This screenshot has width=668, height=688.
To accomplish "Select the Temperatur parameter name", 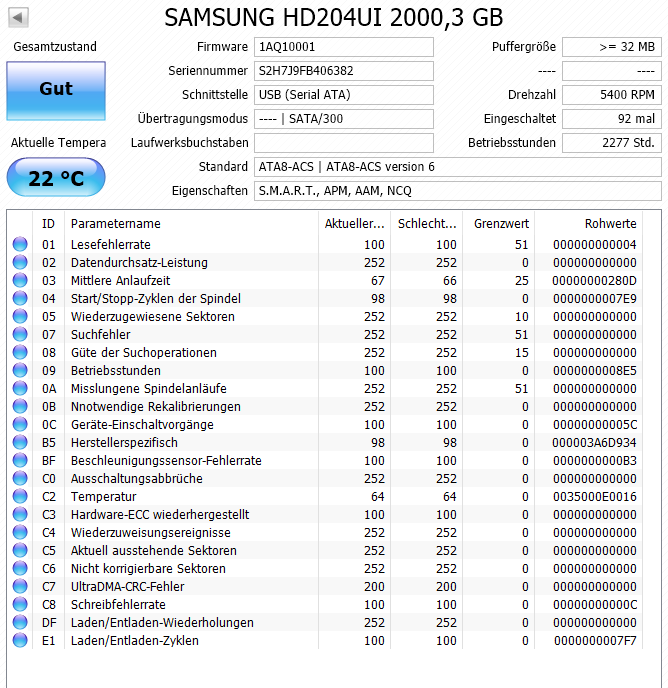I will pos(104,496).
